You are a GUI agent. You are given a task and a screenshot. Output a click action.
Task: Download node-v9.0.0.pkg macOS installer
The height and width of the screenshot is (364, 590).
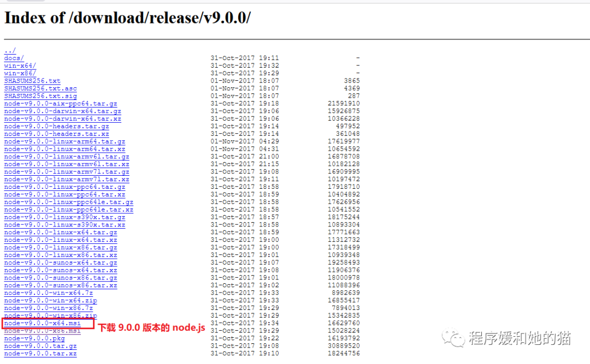[x=34, y=338]
